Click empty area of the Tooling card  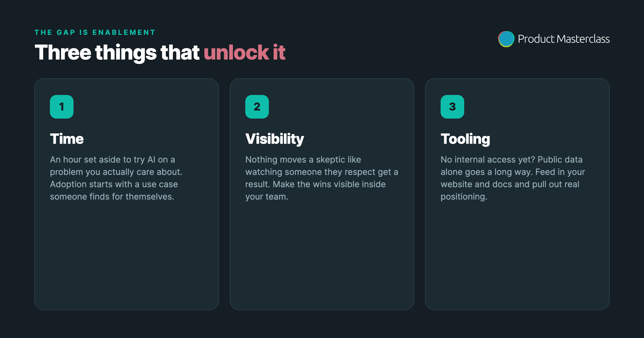click(x=517, y=255)
